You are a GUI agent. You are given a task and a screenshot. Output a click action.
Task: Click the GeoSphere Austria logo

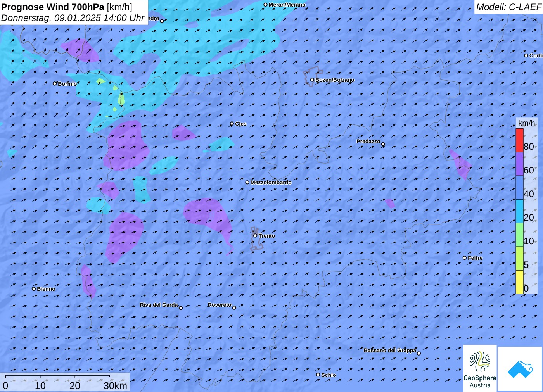[480, 368]
